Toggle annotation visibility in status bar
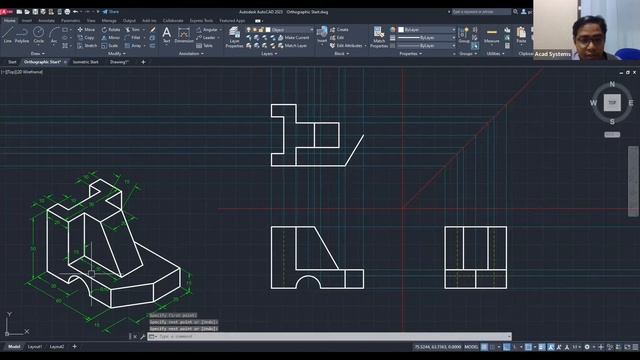The height and width of the screenshot is (360, 640). click(x=551, y=347)
